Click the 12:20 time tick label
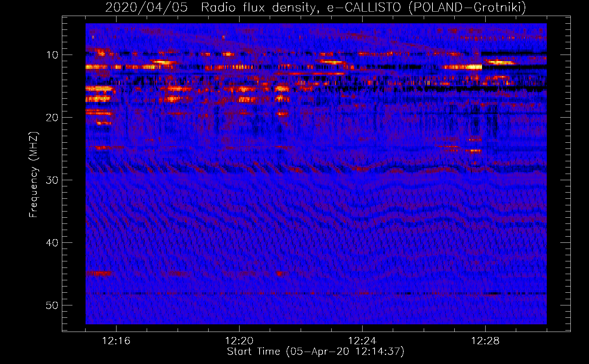This screenshot has height=364, width=589. (x=239, y=341)
